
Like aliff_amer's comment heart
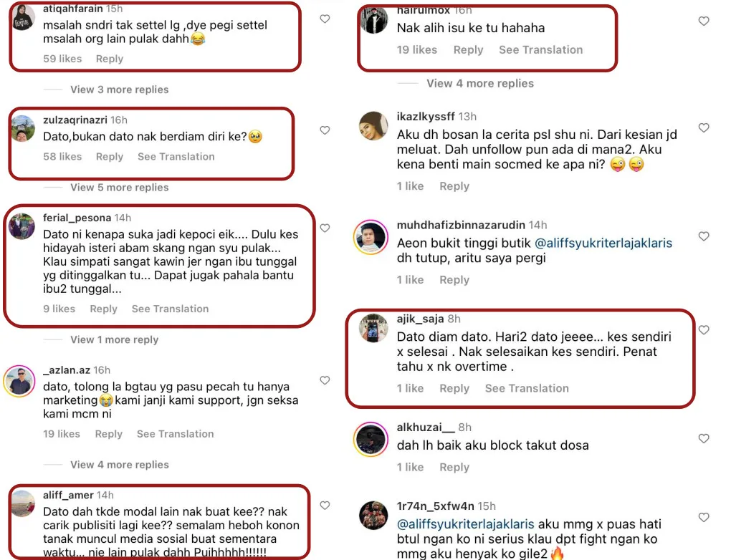[325, 506]
